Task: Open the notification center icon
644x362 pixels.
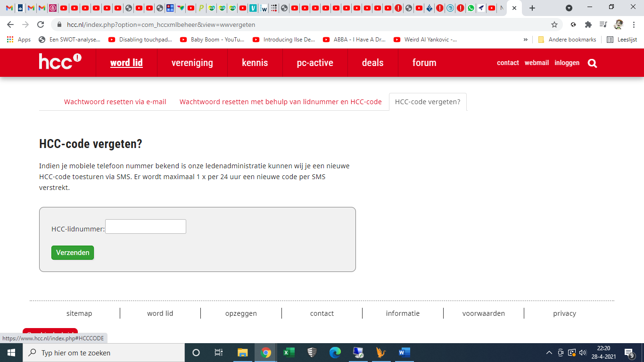Action: point(629,353)
